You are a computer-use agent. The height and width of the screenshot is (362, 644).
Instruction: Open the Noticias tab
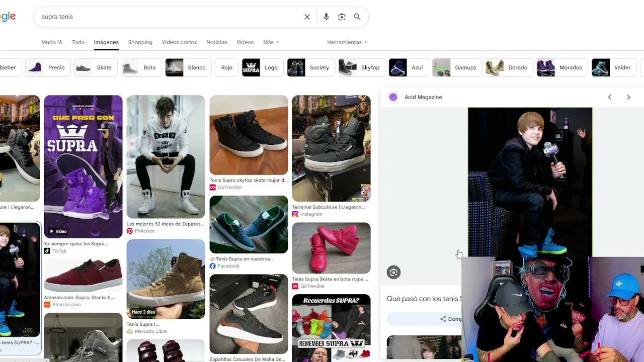(x=216, y=42)
